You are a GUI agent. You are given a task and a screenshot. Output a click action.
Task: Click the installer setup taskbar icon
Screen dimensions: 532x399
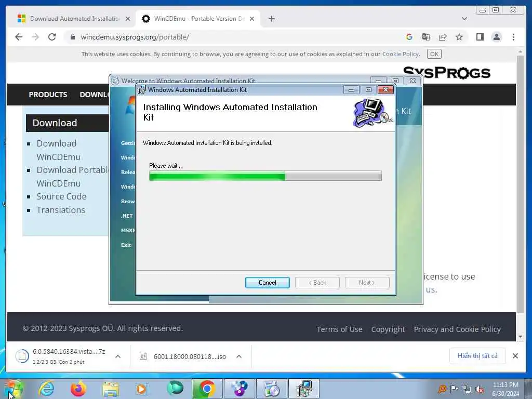303,389
